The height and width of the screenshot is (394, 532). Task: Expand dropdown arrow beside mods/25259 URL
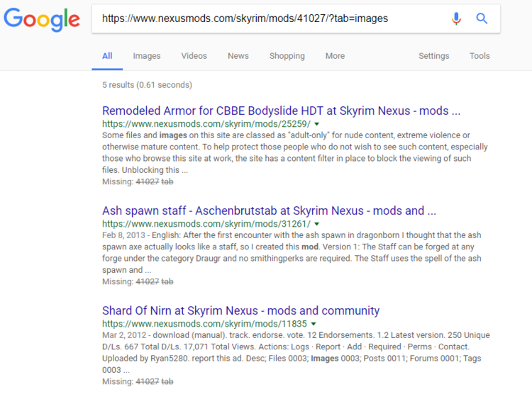(x=316, y=124)
